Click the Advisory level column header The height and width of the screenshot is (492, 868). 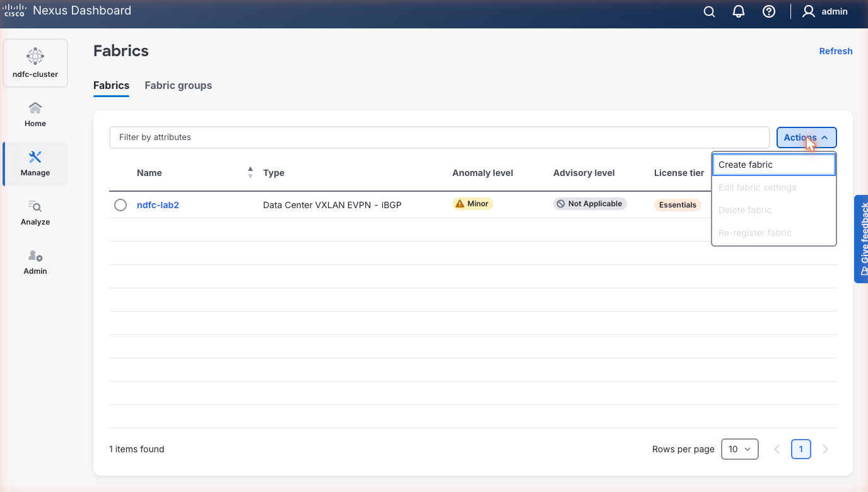[584, 173]
